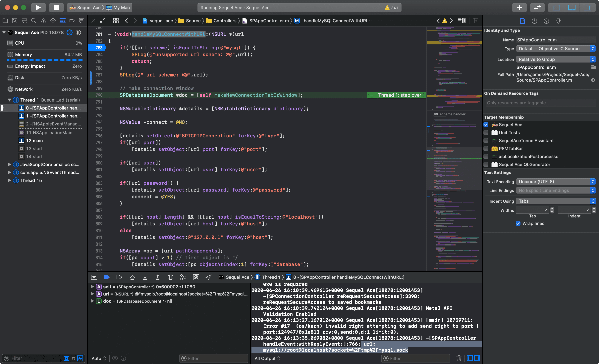Uncheck Sequel Ace target membership
The height and width of the screenshot is (364, 599).
(x=486, y=125)
